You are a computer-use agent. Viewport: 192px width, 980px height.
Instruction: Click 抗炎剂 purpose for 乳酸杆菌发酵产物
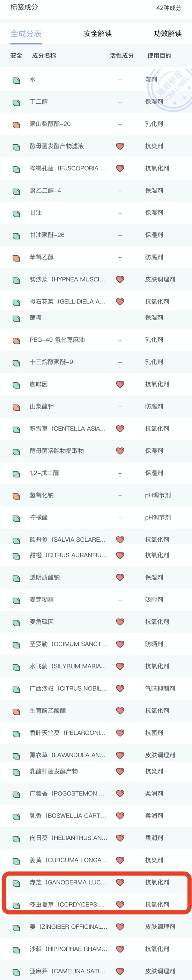pos(154,771)
